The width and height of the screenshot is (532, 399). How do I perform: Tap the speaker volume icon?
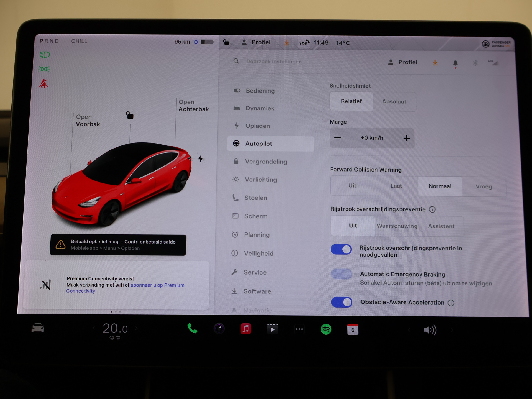coord(430,330)
